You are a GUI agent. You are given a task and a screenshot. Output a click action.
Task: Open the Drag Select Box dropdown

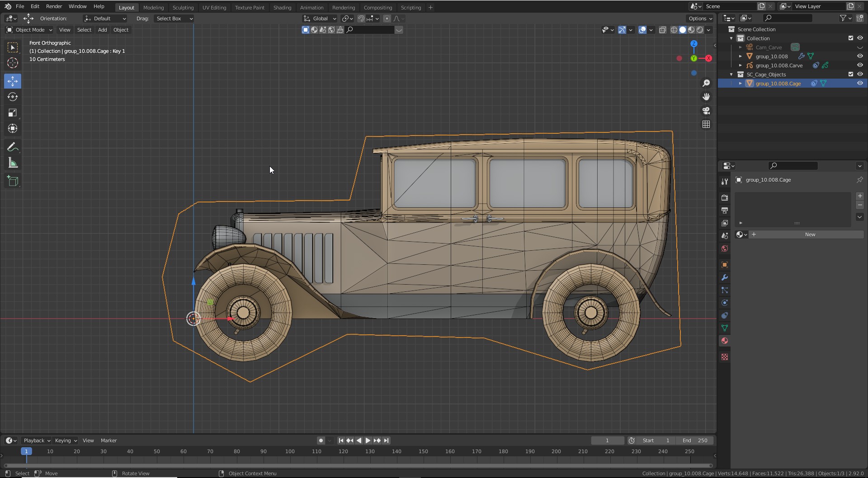(174, 19)
